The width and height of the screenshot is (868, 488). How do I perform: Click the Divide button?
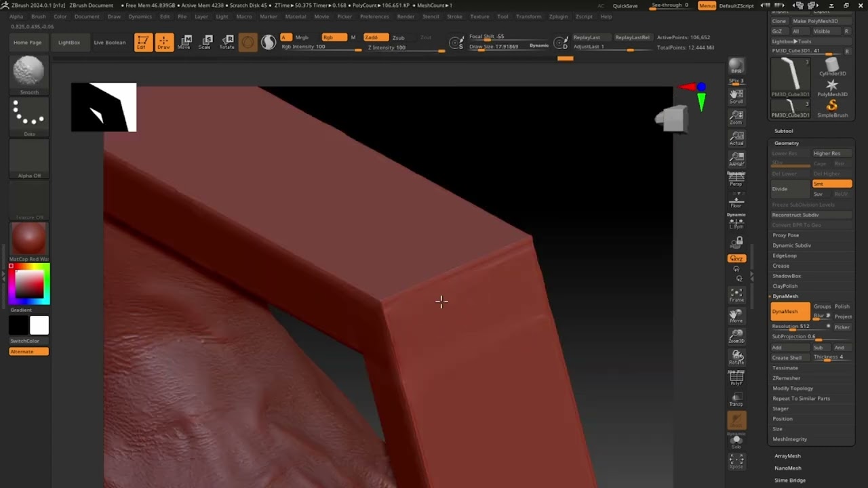point(791,189)
